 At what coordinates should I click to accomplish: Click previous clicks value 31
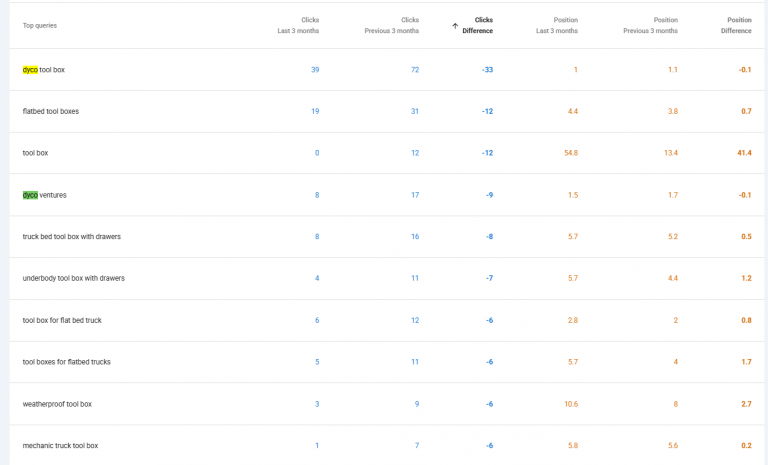(x=415, y=111)
